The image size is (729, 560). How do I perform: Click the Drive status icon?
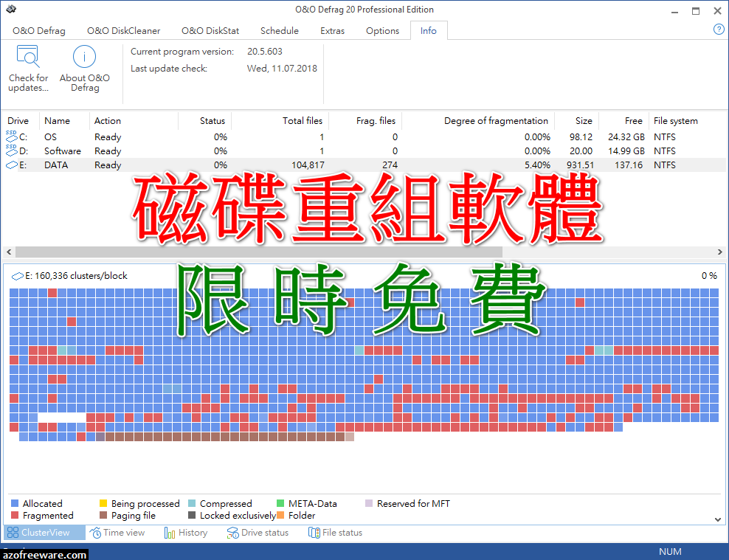tap(232, 533)
